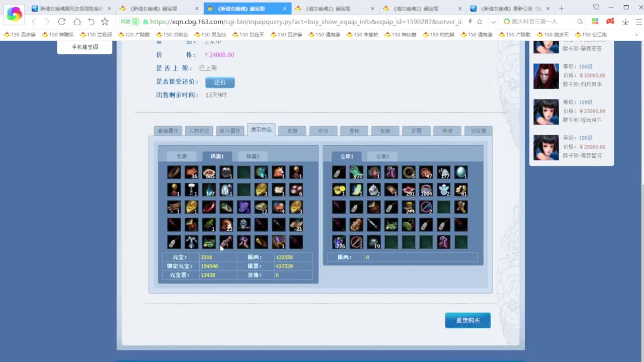This screenshot has width=644, height=362.
Task: Click the warehouse pearl orb item
Action: point(461,172)
